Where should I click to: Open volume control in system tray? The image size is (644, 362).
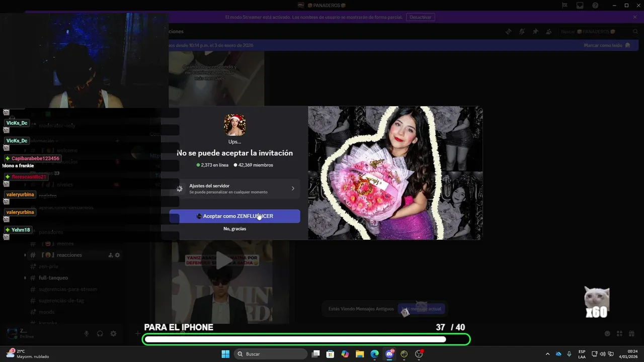click(x=603, y=354)
